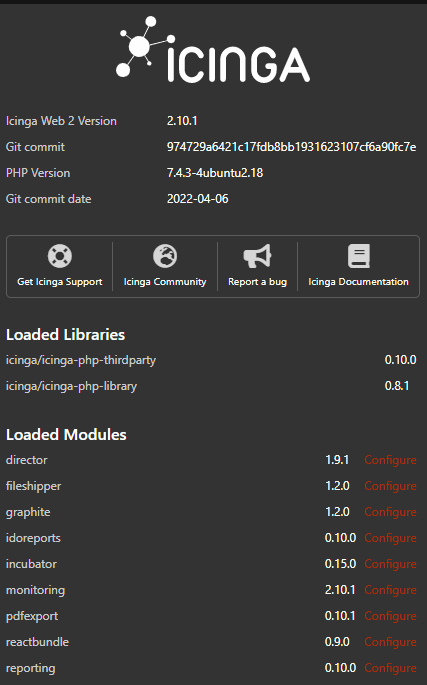This screenshot has width=427, height=685.
Task: Click the Get Icinga Support lifebuoy icon
Action: pos(59,256)
